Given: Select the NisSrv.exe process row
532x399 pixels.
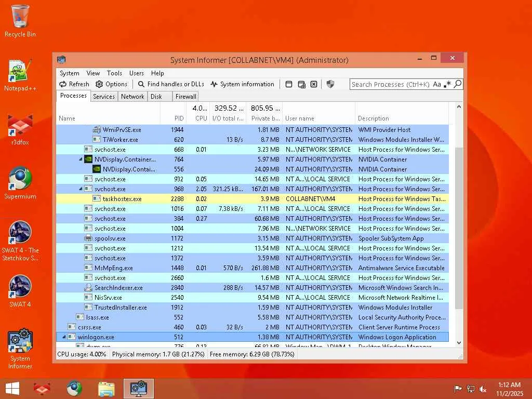Looking at the screenshot, I should pyautogui.click(x=252, y=297).
